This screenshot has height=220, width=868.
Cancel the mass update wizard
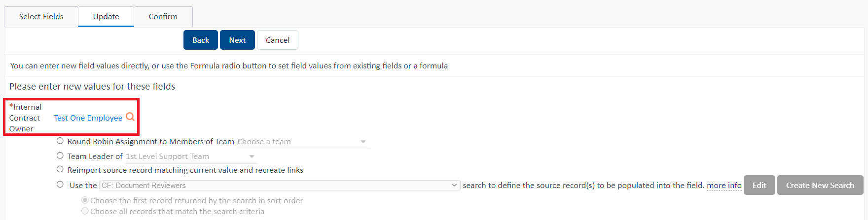point(278,40)
